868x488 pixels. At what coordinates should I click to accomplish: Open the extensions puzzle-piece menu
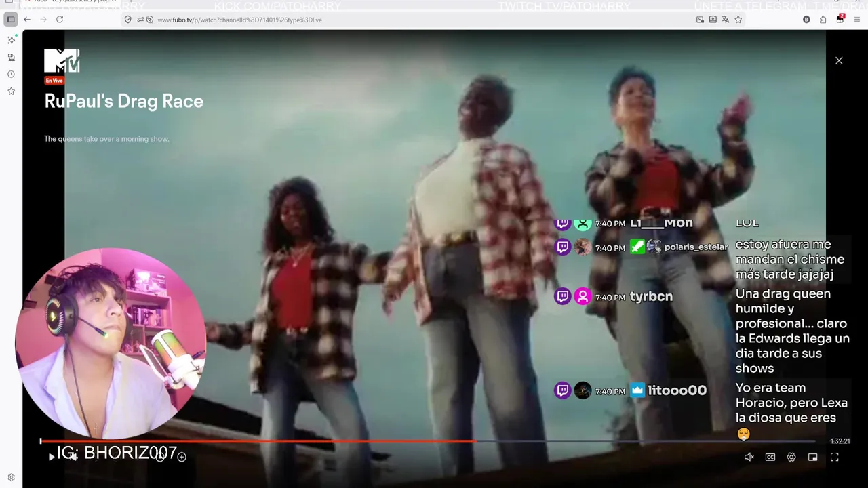pos(823,20)
